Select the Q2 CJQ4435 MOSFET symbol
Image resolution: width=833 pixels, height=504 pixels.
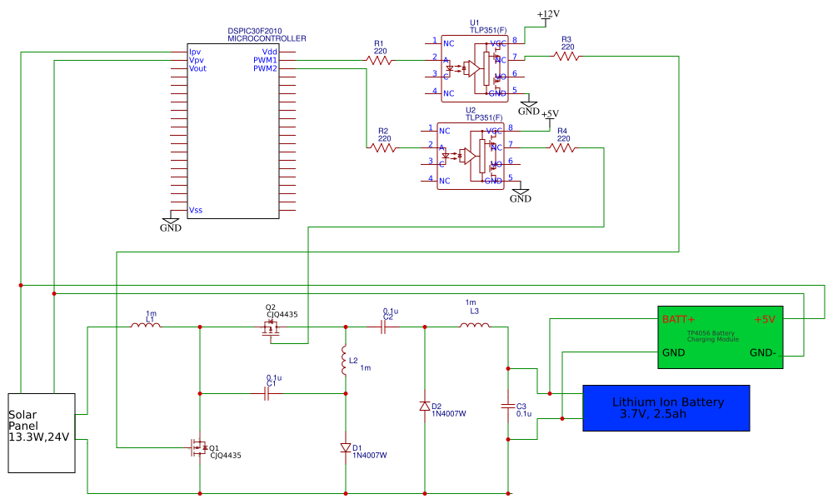tap(270, 327)
